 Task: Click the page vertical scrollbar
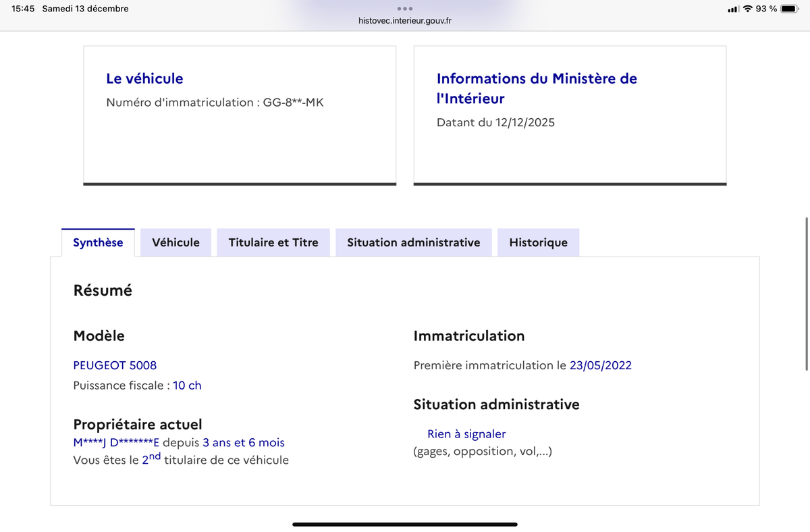coord(807,294)
